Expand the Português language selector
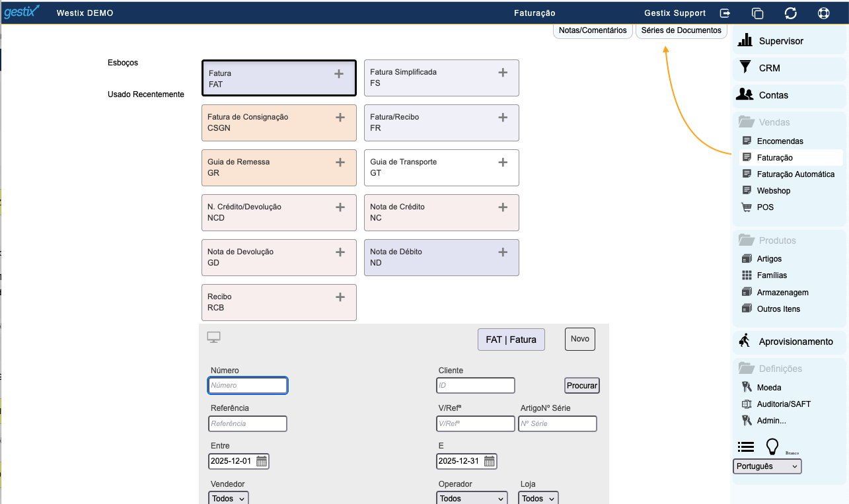This screenshot has height=504, width=849. 767,466
